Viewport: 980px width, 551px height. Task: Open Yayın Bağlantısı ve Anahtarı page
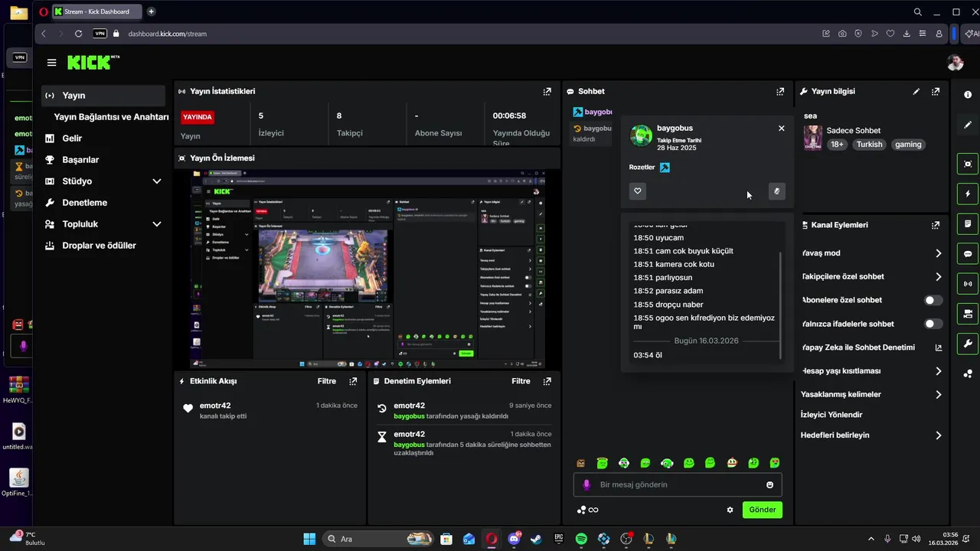point(111,117)
